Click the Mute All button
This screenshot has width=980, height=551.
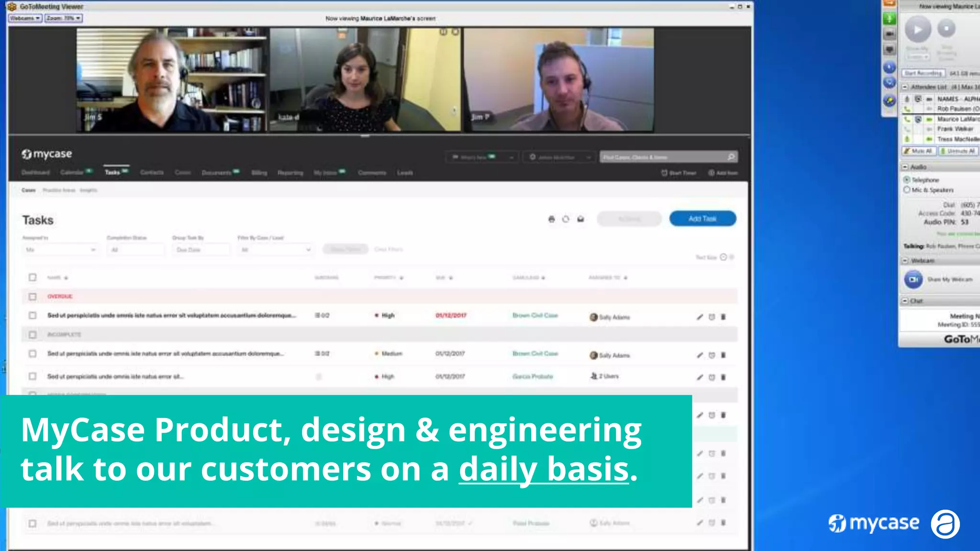pyautogui.click(x=918, y=151)
